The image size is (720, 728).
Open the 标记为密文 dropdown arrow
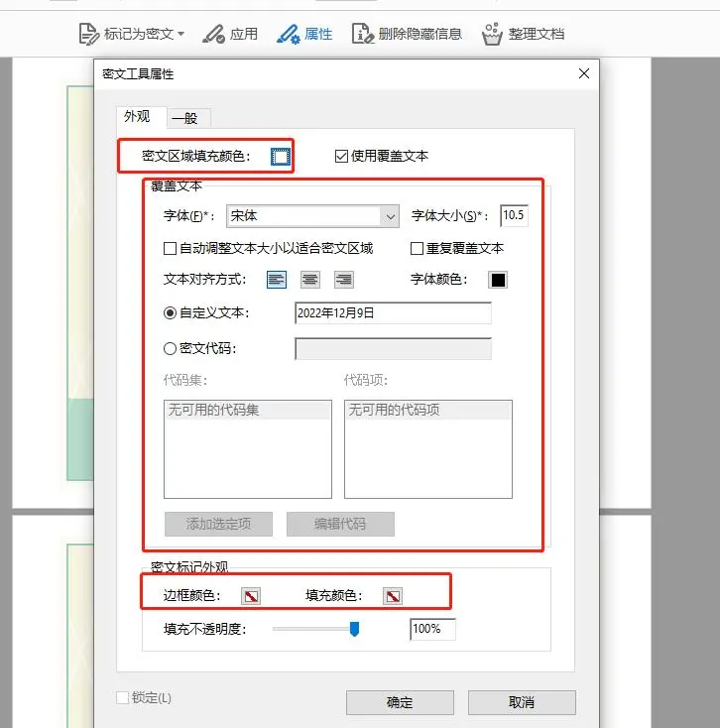click(x=181, y=34)
